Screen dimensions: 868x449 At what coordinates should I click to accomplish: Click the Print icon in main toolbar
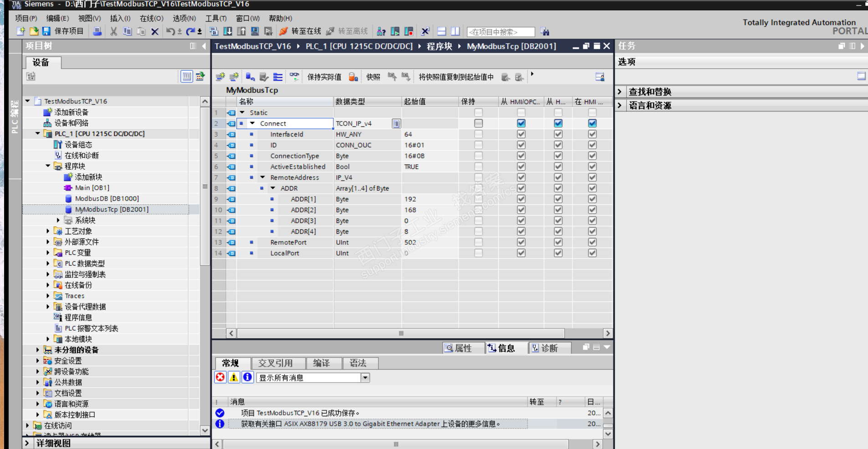point(97,31)
